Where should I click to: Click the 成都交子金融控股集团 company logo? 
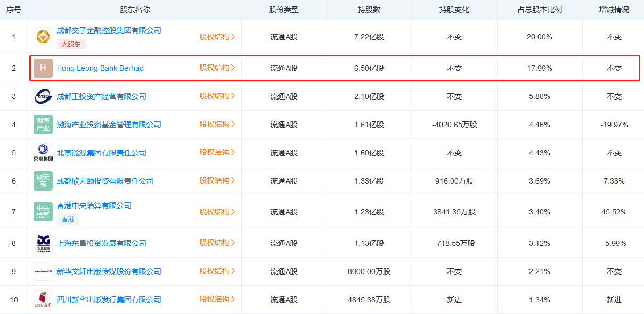click(43, 37)
